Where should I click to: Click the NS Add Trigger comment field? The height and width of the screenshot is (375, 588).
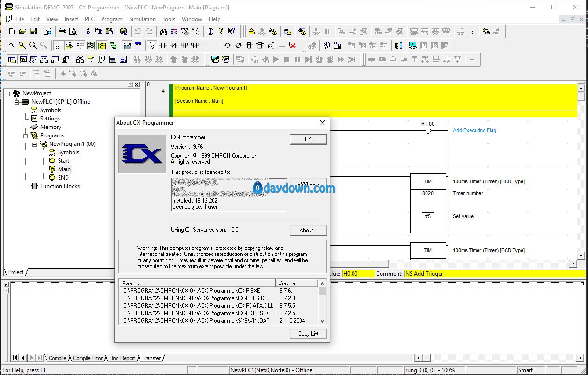[x=494, y=274]
